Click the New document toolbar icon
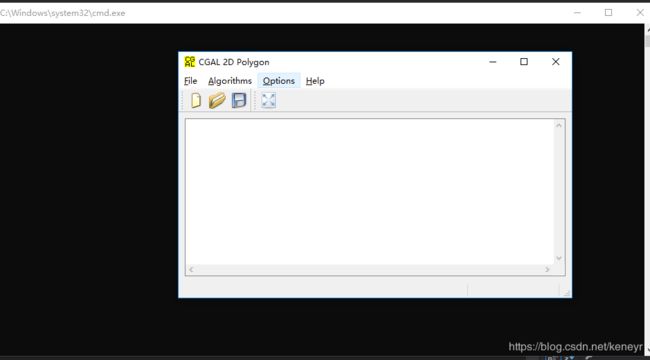This screenshot has height=360, width=650. [196, 100]
